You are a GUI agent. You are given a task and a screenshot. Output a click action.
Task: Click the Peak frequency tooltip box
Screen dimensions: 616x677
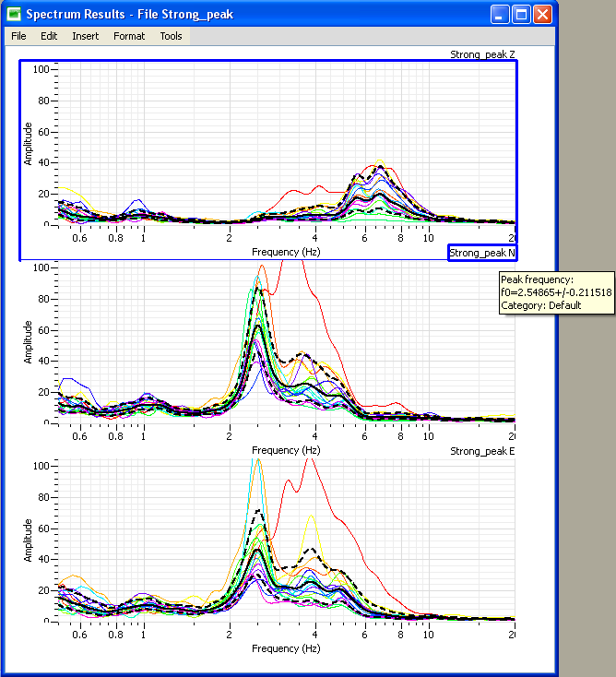click(x=556, y=292)
